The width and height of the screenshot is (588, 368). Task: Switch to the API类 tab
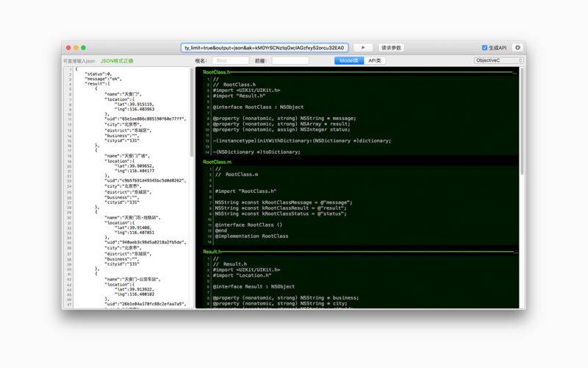375,60
